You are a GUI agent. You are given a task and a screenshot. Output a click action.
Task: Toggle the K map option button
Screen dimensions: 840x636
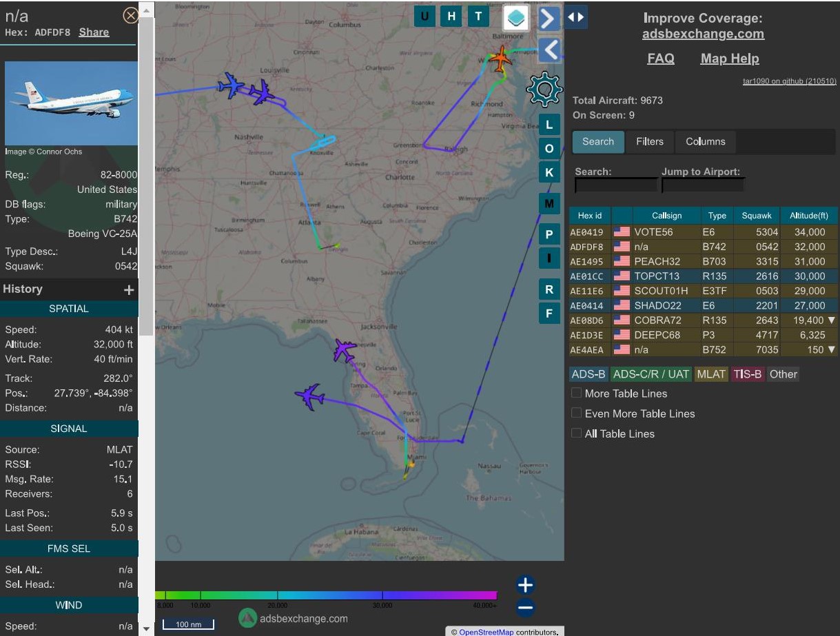549,172
